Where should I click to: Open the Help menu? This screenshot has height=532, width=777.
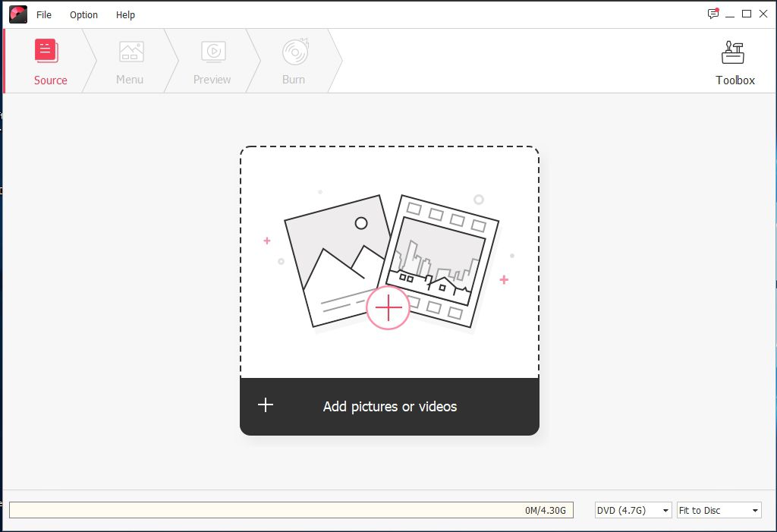[125, 14]
